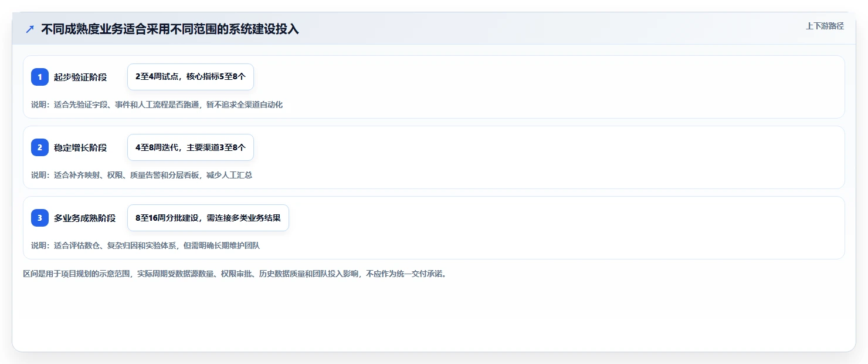Click the number 3 badge for 多业务成熟阶段
This screenshot has height=364, width=868.
click(40, 218)
